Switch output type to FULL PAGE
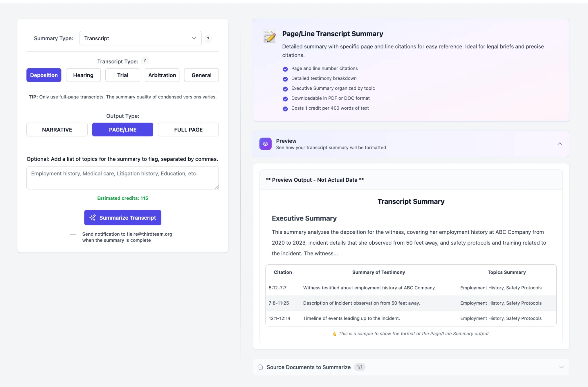Image resolution: width=588 pixels, height=387 pixels. (x=188, y=130)
